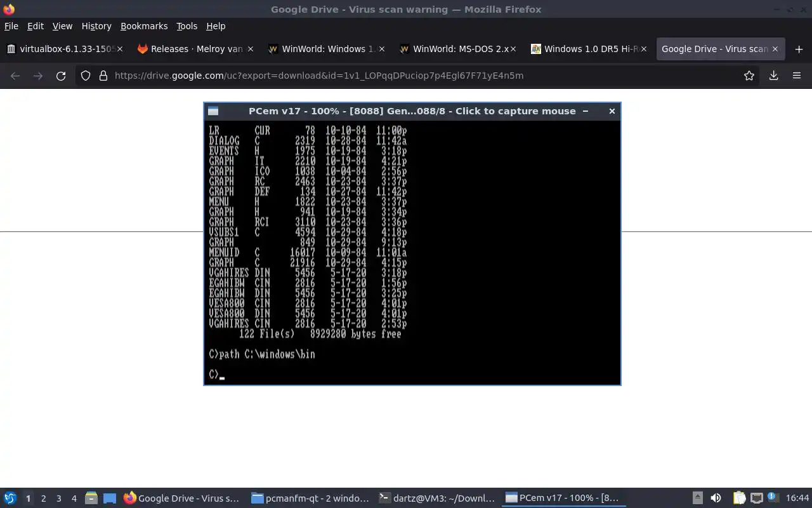Viewport: 812px width, 508px height.
Task: Switch to workspace 2
Action: click(x=43, y=498)
